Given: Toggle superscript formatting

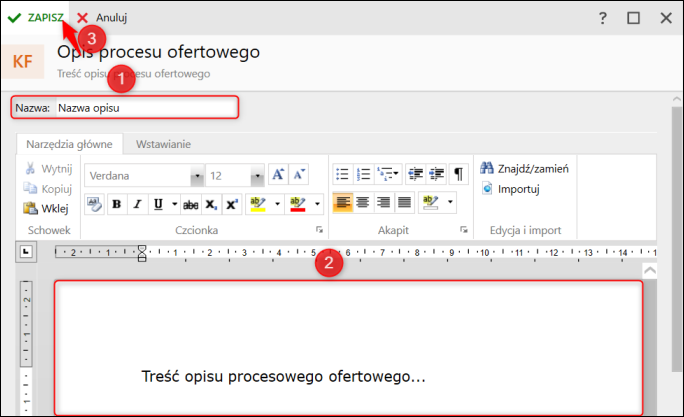Looking at the screenshot, I should [x=232, y=204].
